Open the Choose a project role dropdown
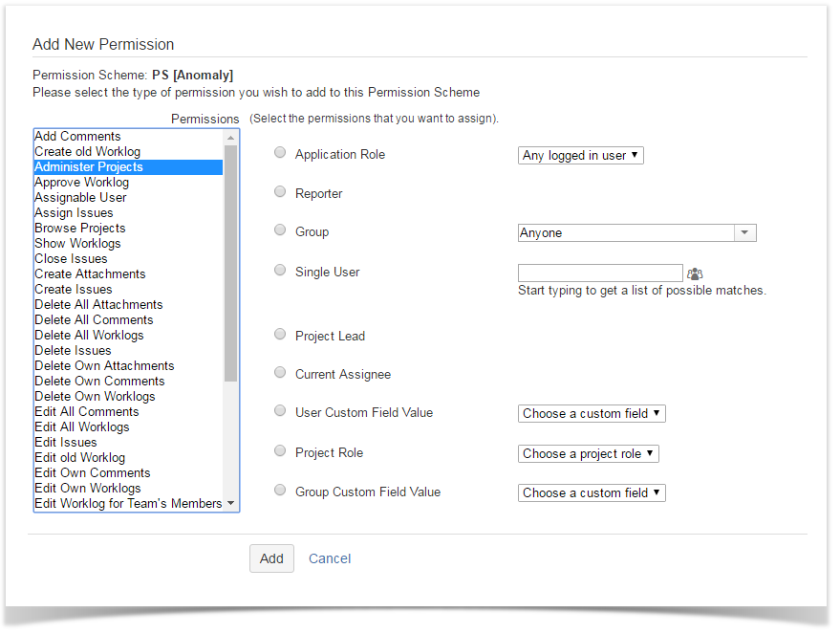The height and width of the screenshot is (634, 840). click(589, 453)
